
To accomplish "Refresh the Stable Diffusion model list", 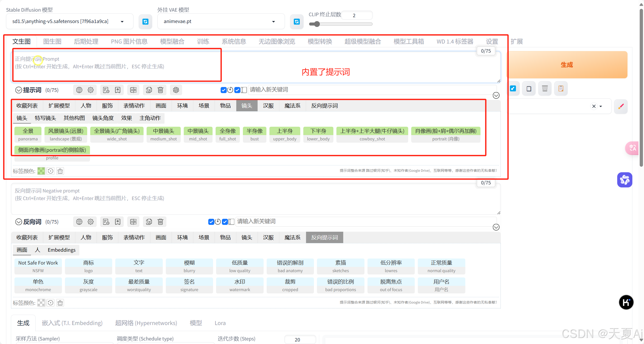I will (145, 22).
